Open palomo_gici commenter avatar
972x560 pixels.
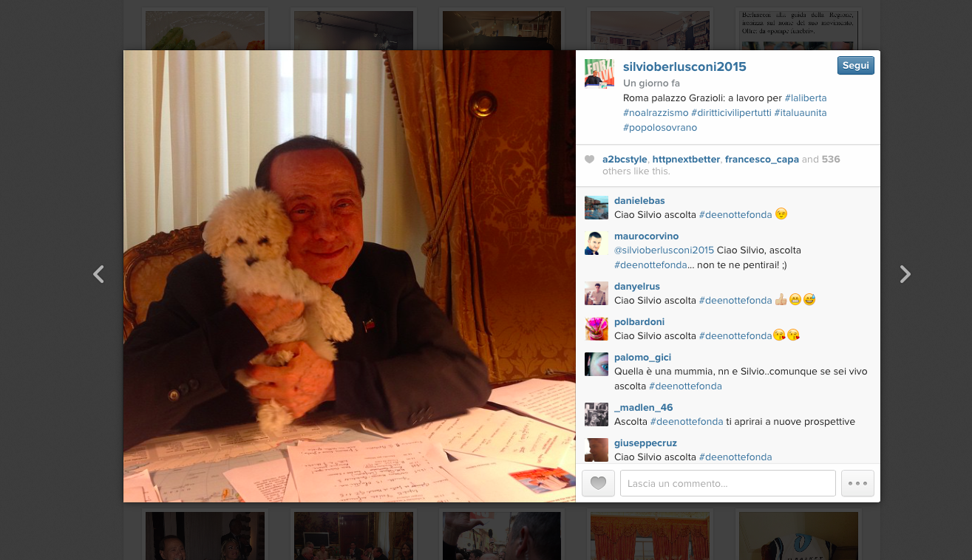(x=597, y=364)
